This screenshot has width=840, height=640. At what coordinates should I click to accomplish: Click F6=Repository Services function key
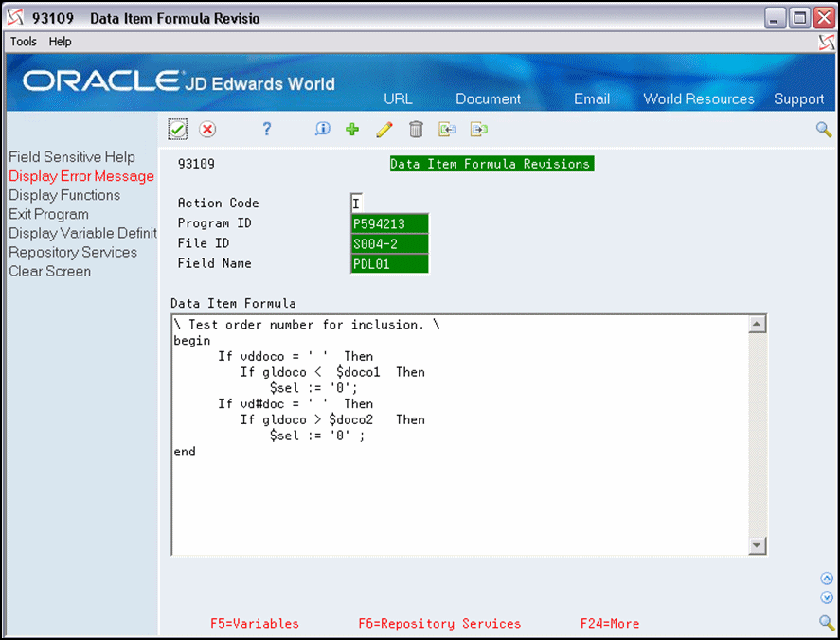(439, 623)
